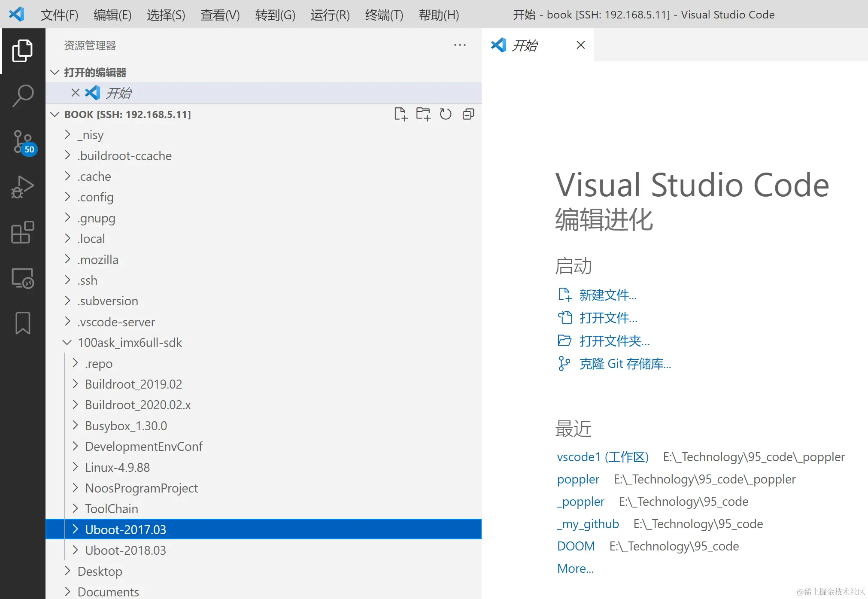Expand the .vscode-server folder
The image size is (868, 599).
tap(67, 322)
